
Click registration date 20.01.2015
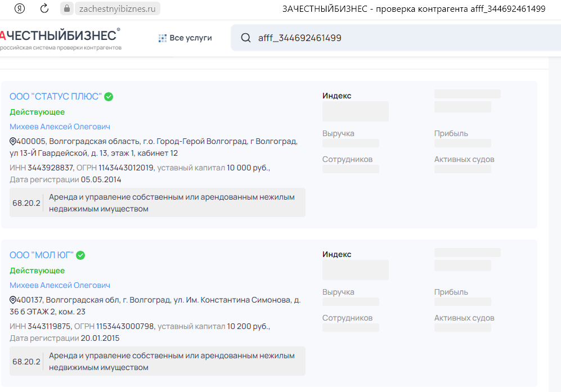click(100, 339)
